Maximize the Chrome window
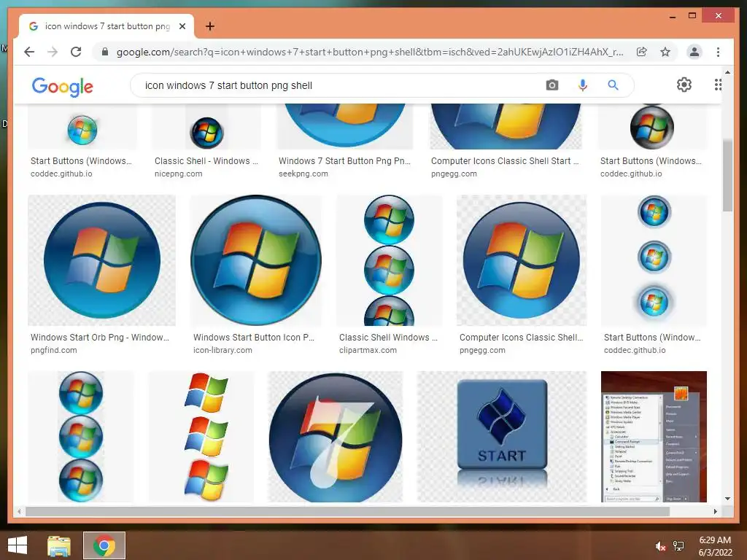The height and width of the screenshot is (560, 747). coord(692,16)
